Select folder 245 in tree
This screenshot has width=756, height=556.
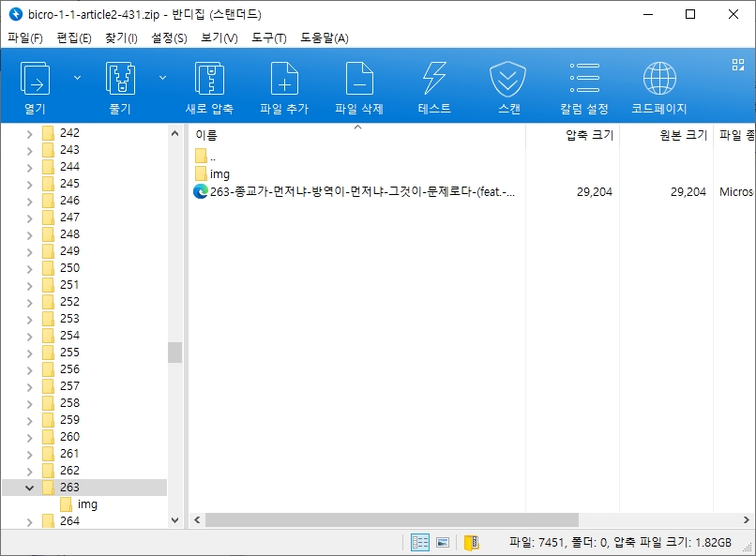(69, 184)
